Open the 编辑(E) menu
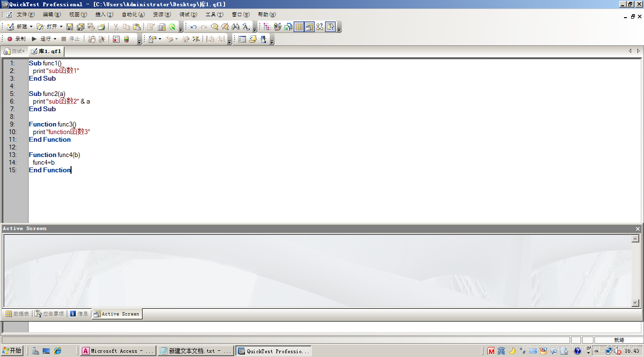The width and height of the screenshot is (644, 357). point(51,14)
